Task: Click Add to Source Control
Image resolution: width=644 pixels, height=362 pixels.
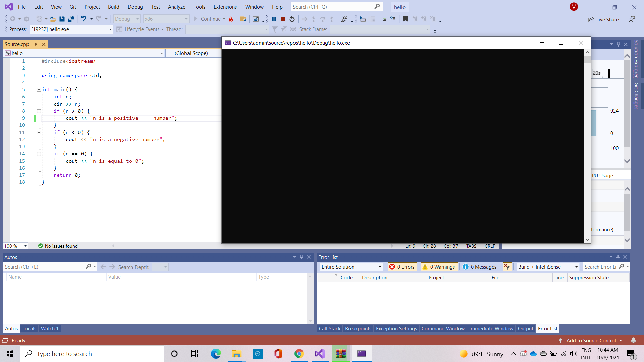Action: 591,341
